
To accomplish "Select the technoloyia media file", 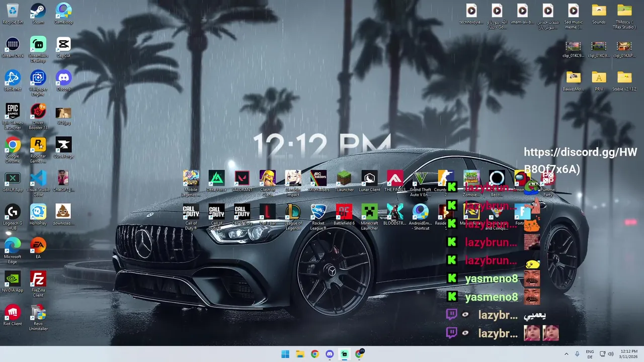I will 471,14.
